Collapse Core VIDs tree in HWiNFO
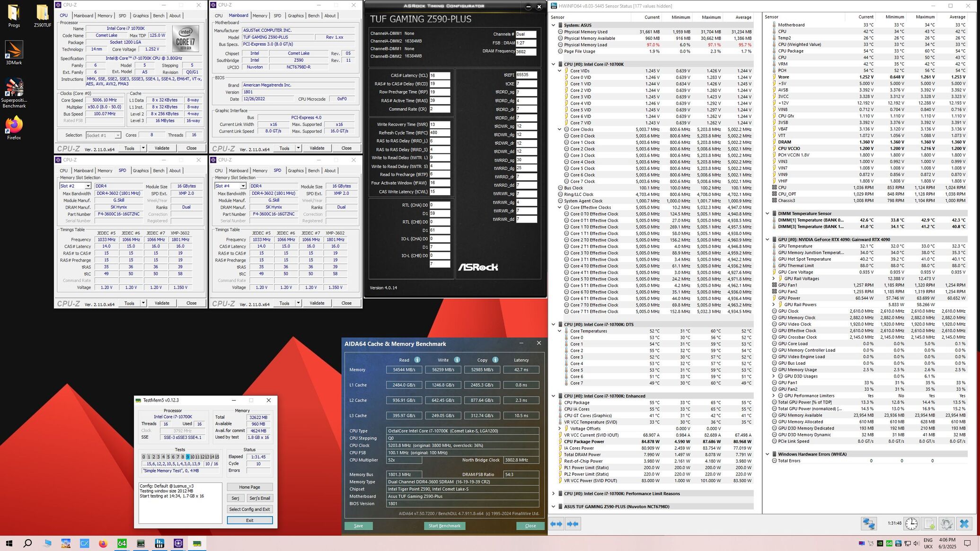The width and height of the screenshot is (980, 551). (x=559, y=71)
